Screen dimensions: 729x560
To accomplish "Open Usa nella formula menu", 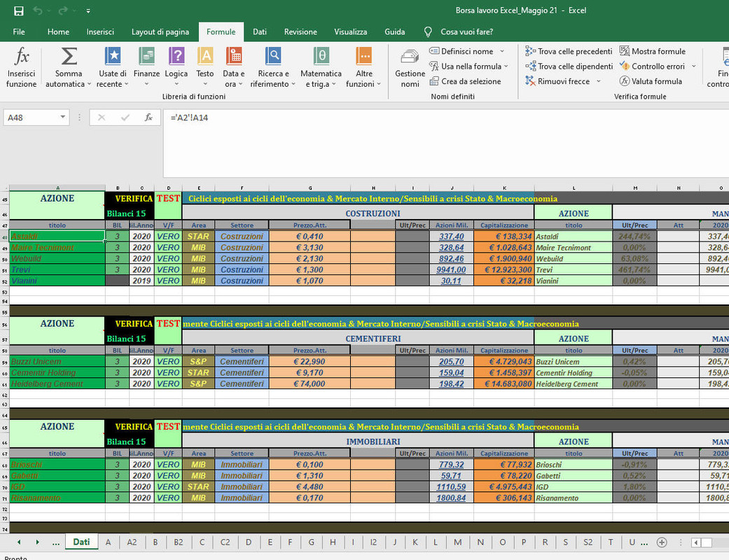I will pos(468,66).
